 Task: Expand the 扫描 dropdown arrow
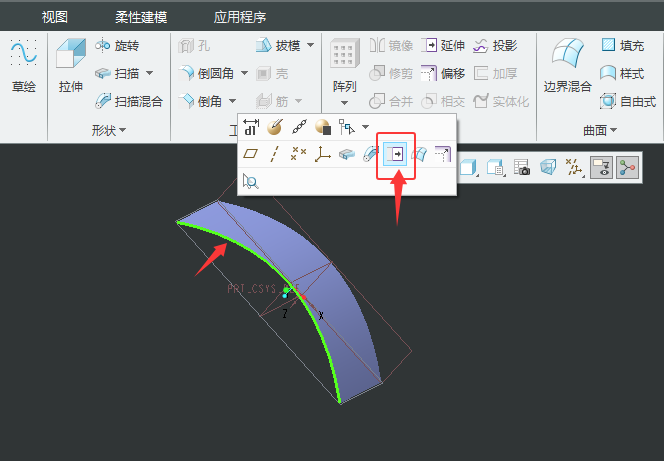[x=149, y=73]
